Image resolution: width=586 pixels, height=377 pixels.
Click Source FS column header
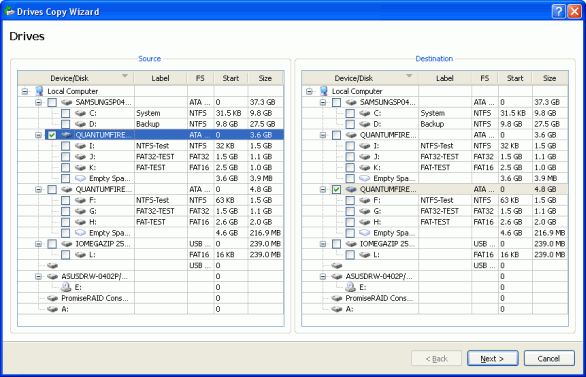[200, 78]
